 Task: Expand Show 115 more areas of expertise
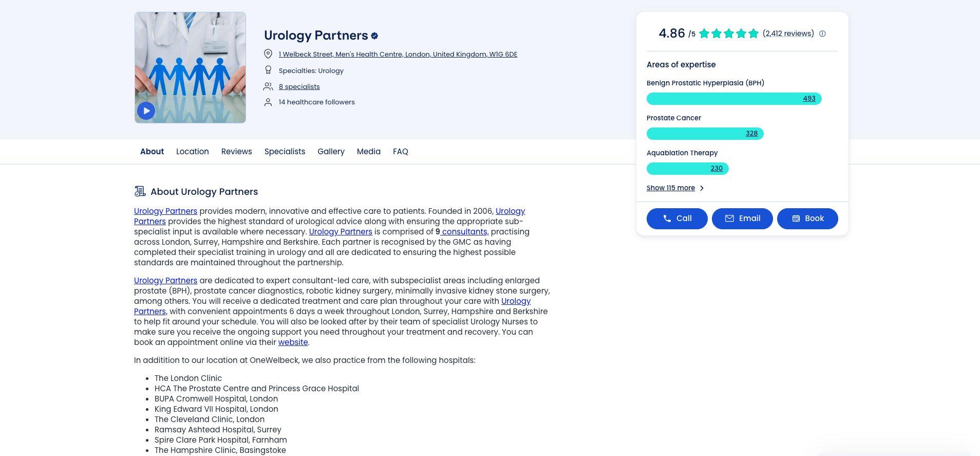click(675, 188)
